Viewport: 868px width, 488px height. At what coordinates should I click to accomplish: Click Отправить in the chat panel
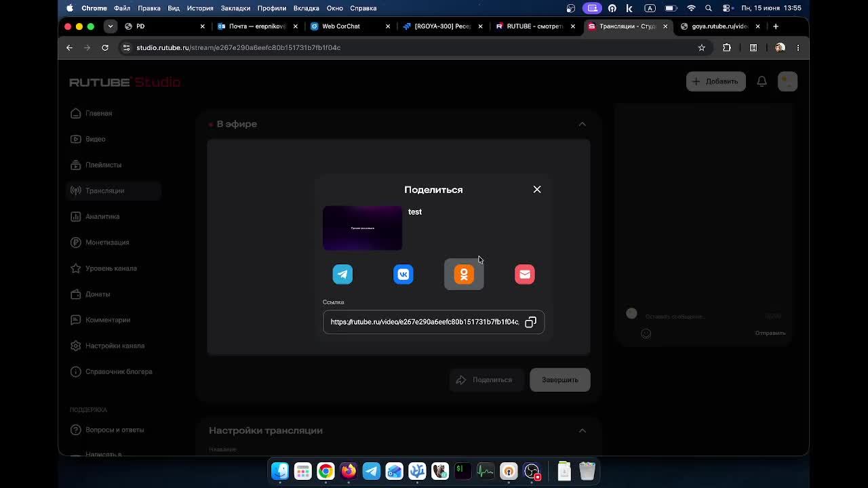point(770,333)
